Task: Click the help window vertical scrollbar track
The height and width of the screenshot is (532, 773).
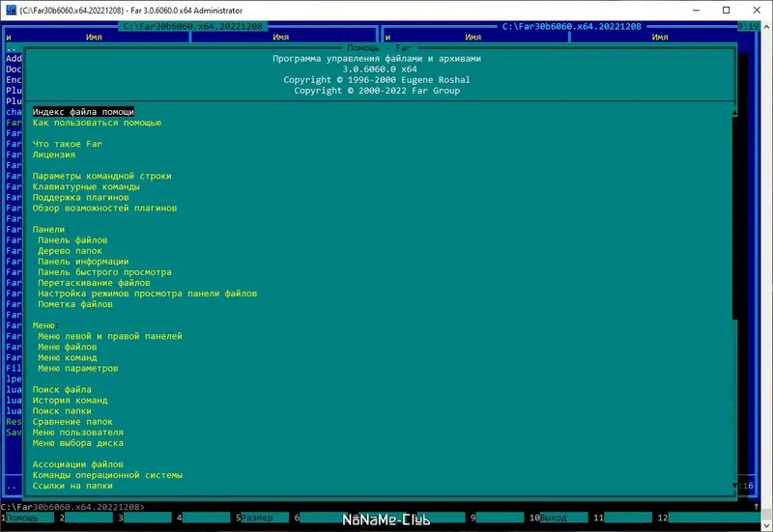Action: click(734, 299)
